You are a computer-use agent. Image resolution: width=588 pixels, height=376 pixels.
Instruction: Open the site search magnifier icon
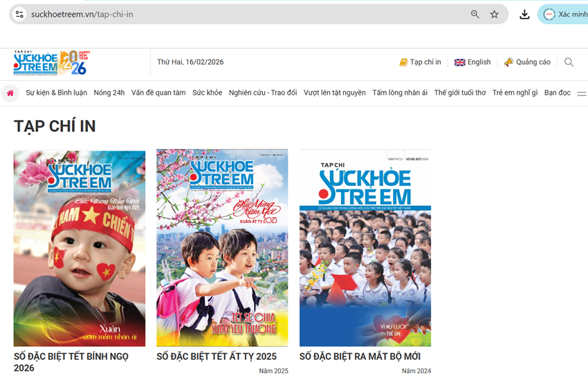point(569,62)
